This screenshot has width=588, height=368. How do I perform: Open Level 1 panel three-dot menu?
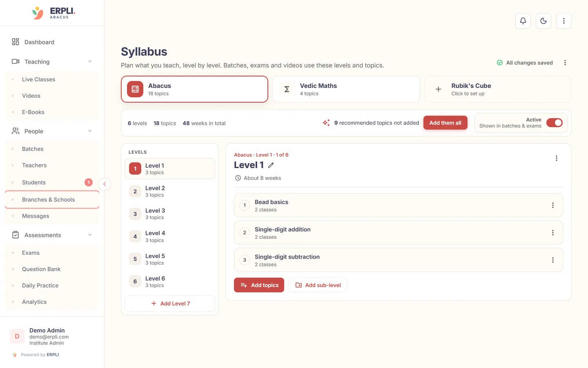click(x=557, y=158)
